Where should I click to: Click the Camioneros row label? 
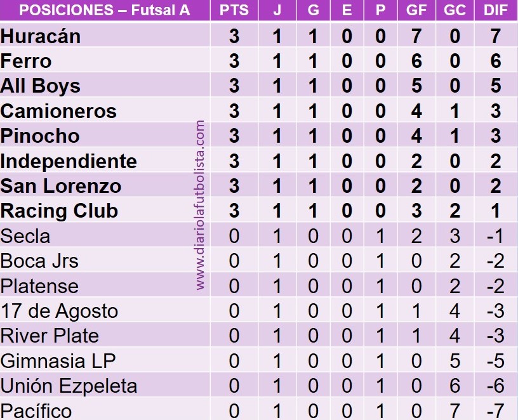pyautogui.click(x=58, y=111)
